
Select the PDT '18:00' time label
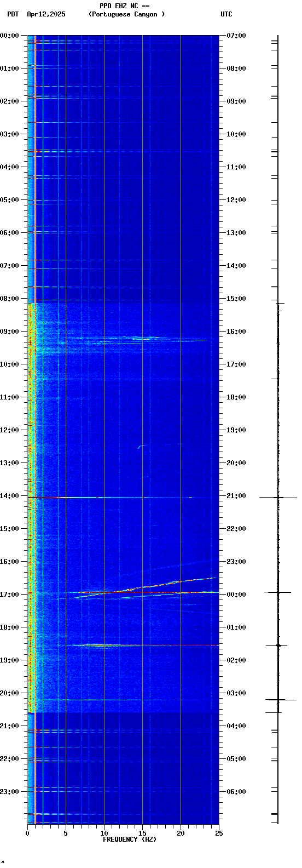9,627
